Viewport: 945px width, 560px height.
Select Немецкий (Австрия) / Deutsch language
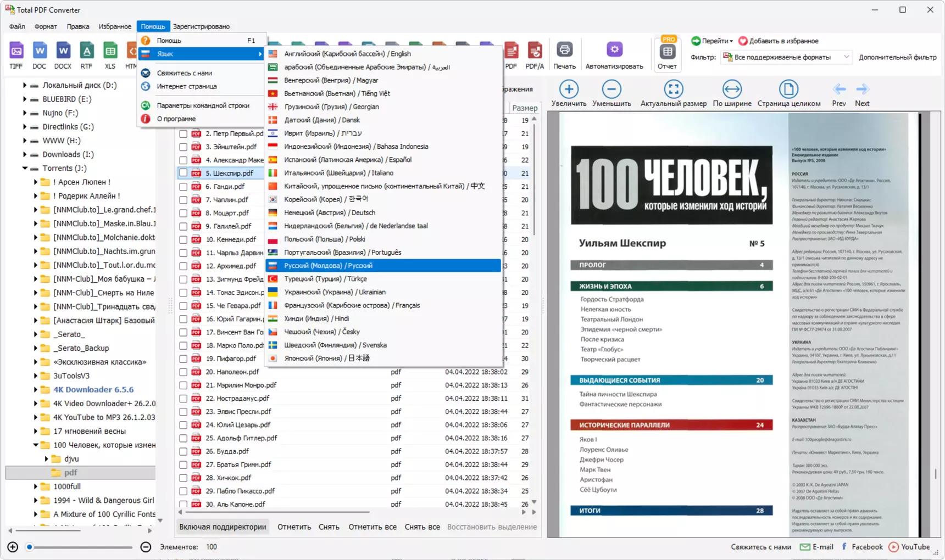click(x=383, y=212)
